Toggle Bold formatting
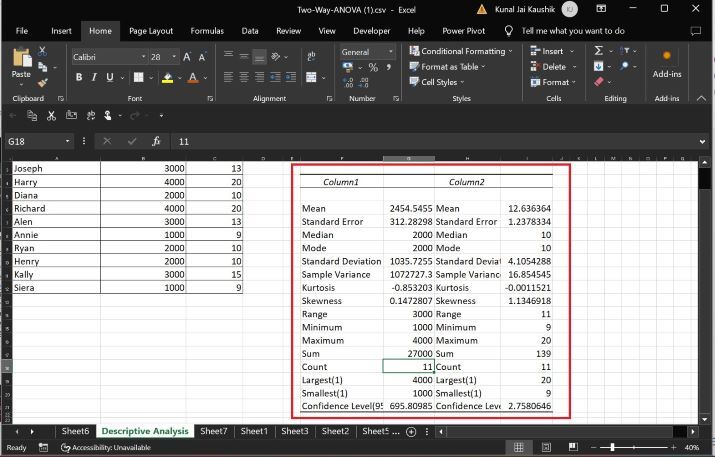This screenshot has height=457, width=715. click(x=81, y=78)
